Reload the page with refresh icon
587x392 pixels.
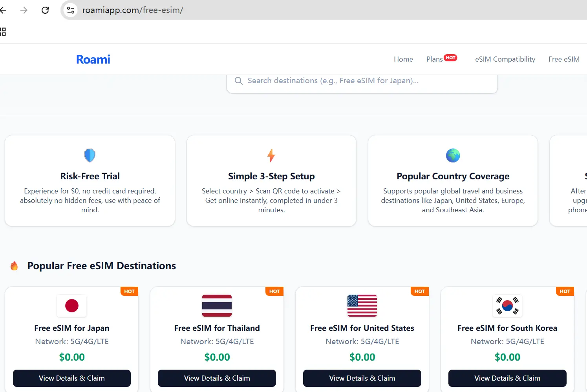coord(45,10)
